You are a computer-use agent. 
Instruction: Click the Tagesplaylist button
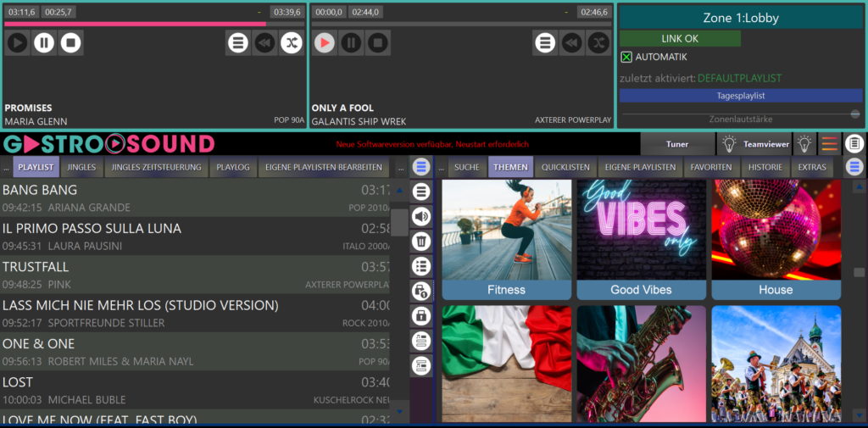(x=741, y=96)
